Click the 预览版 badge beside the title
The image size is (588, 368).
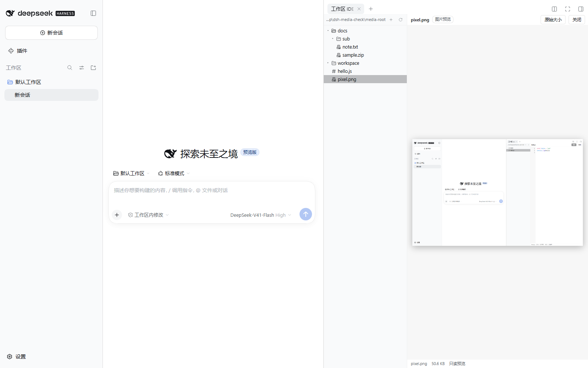(x=250, y=152)
